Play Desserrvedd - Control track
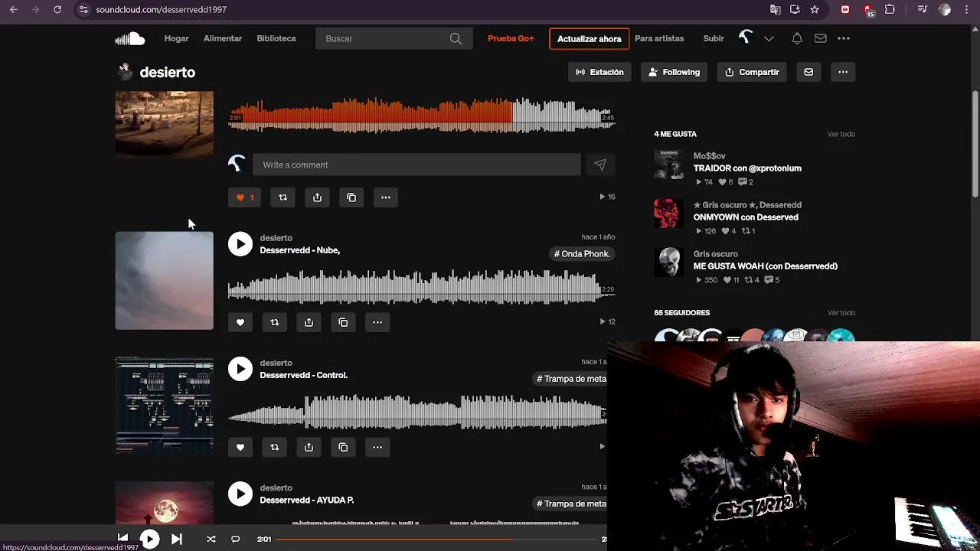Image resolution: width=980 pixels, height=551 pixels. point(240,369)
